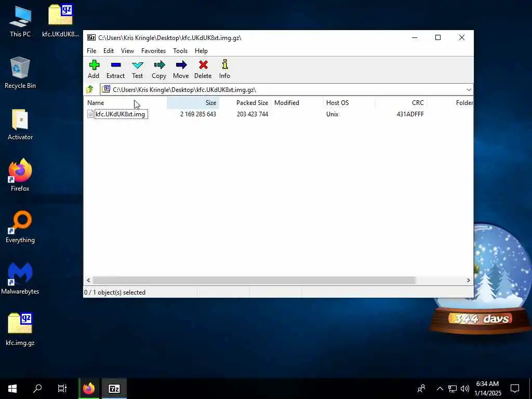532x399 pixels.
Task: Open the Favorites menu
Action: coord(153,51)
